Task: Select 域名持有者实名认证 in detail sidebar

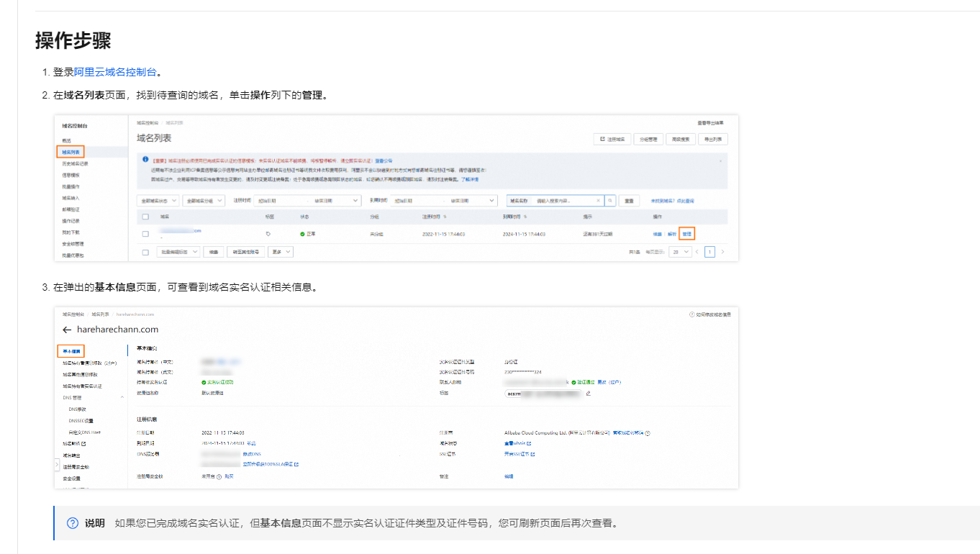Action: click(82, 386)
